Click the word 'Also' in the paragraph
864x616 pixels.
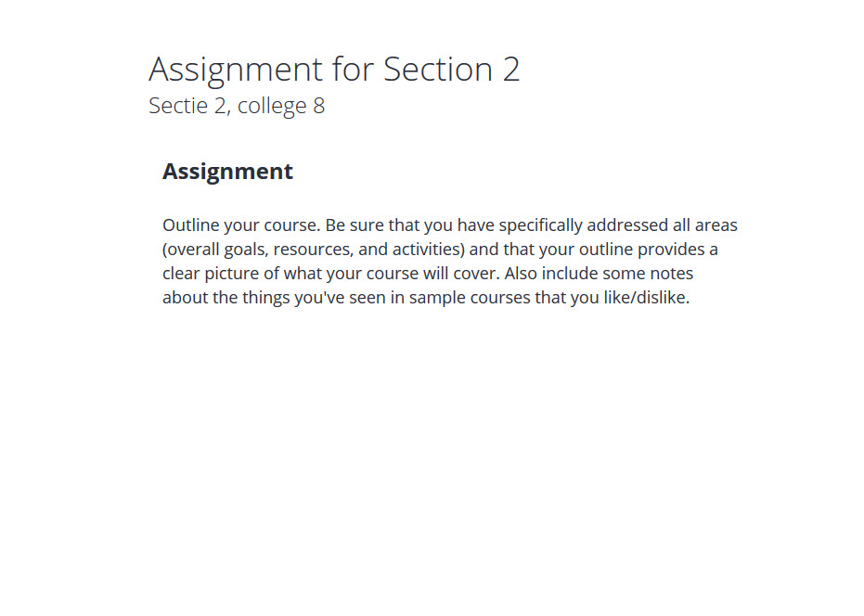click(x=520, y=274)
